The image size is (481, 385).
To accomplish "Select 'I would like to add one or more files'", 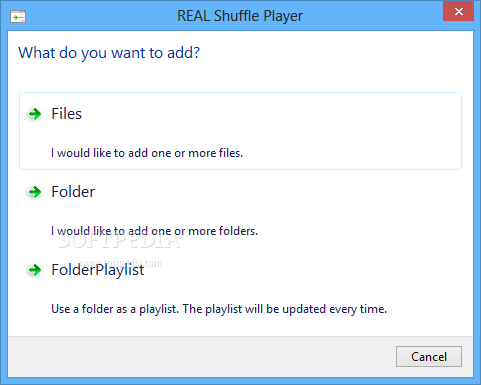I will 147,153.
